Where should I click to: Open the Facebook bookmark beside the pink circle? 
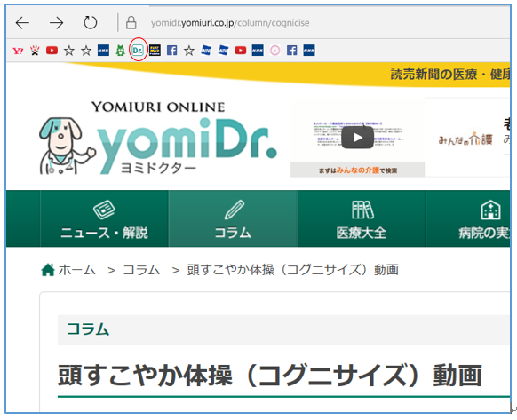(x=291, y=51)
